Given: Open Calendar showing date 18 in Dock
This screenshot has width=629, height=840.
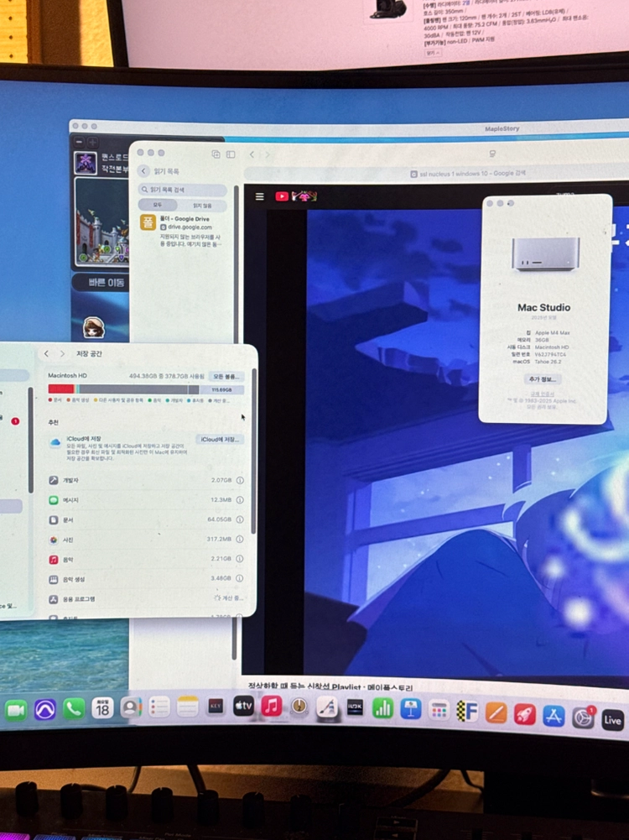Looking at the screenshot, I should [x=102, y=708].
